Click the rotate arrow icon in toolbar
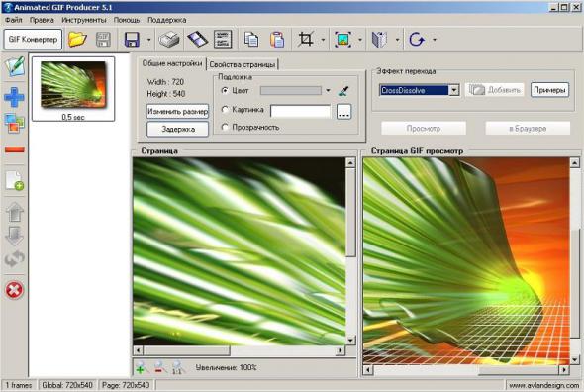Image resolution: width=584 pixels, height=392 pixels. tap(417, 39)
